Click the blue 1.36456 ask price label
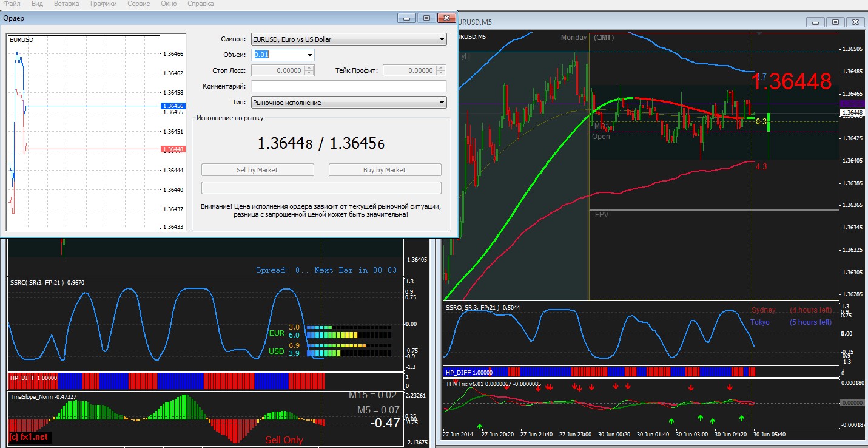The image size is (868, 448). click(x=173, y=106)
